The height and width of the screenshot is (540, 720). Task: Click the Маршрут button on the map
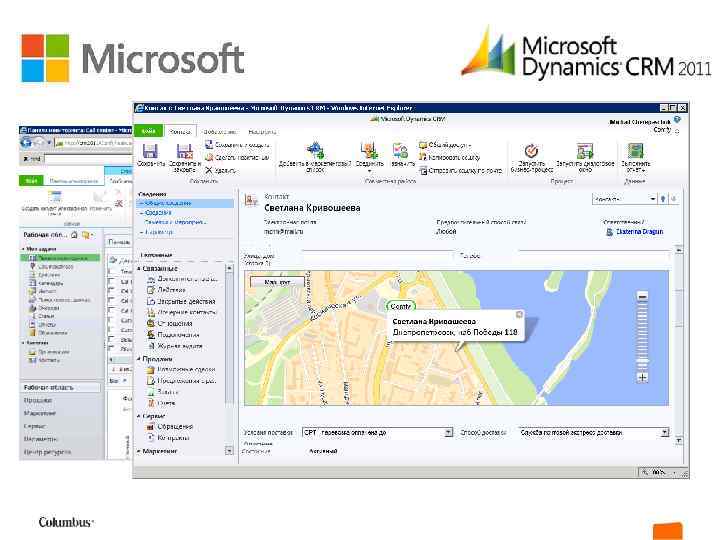(277, 282)
